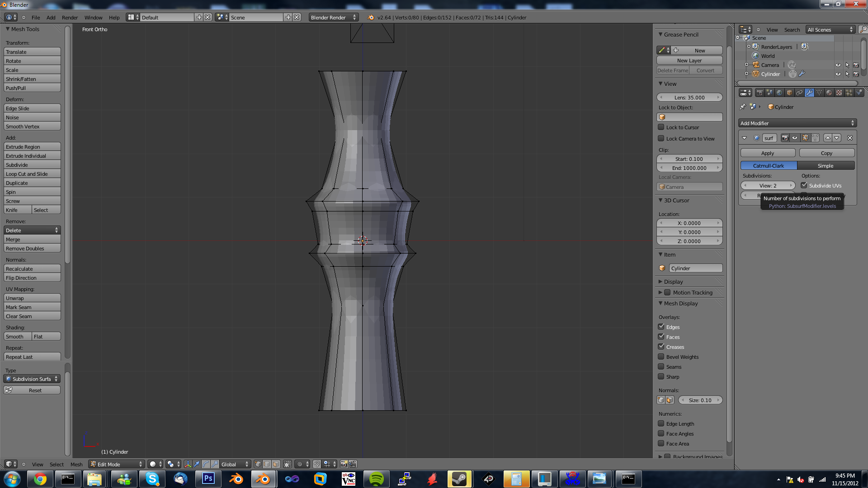Viewport: 868px width, 488px height.
Task: Enable the Bevel Weights checkbox
Action: click(661, 357)
